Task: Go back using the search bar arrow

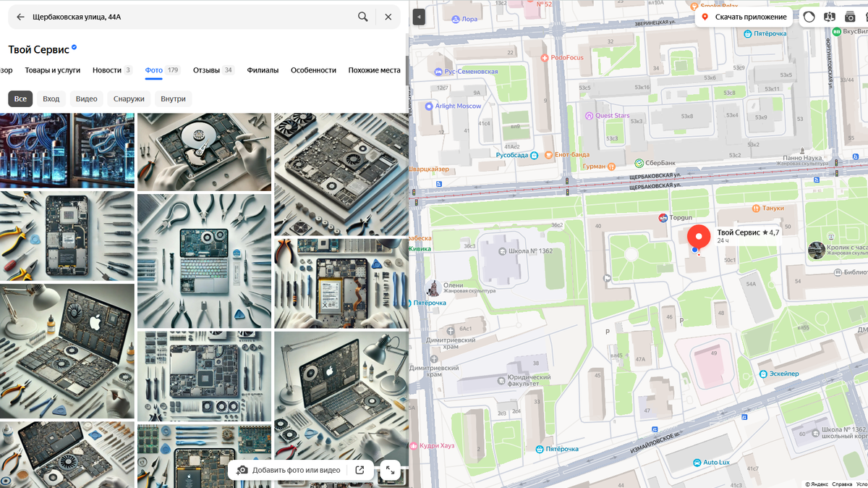Action: 20,17
